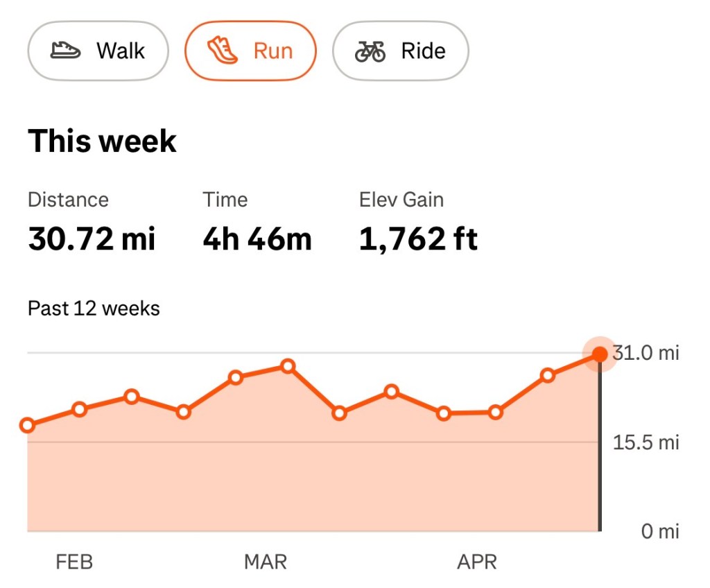Click the walking shoe icon
This screenshot has height=588, width=710.
(66, 51)
